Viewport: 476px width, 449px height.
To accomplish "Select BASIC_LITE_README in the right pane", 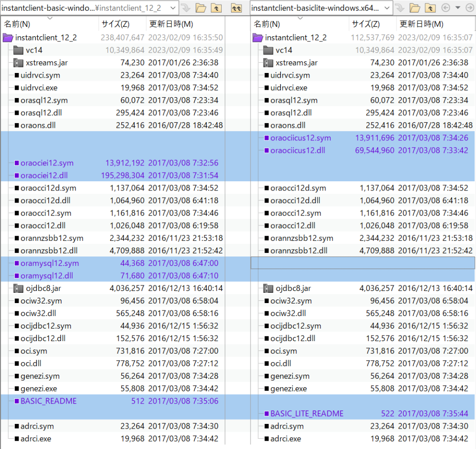I will pos(307,413).
